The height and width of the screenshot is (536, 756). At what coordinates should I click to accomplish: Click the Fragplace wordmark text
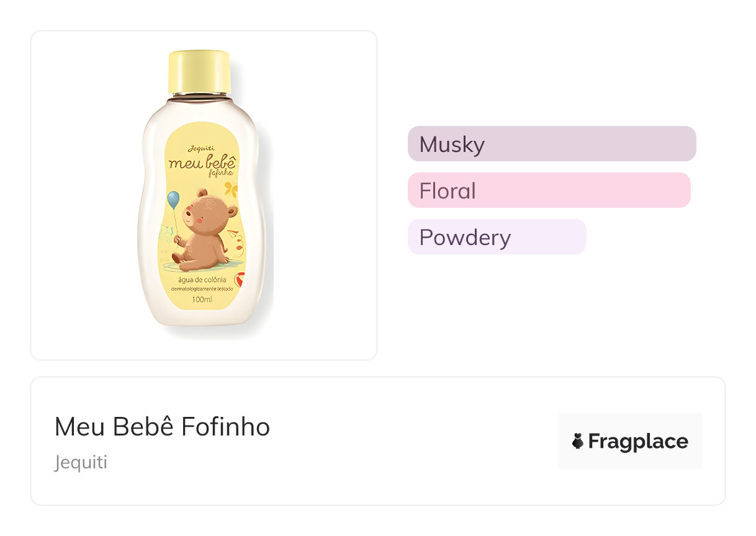pyautogui.click(x=637, y=442)
